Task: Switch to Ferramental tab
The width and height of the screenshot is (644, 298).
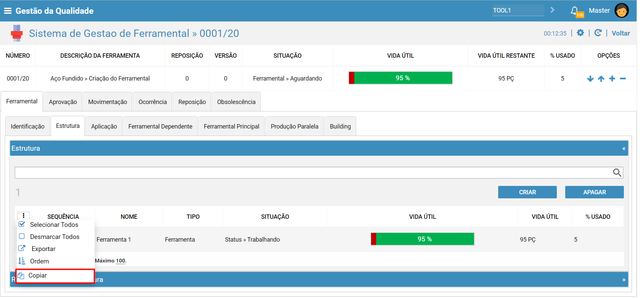Action: pos(22,101)
